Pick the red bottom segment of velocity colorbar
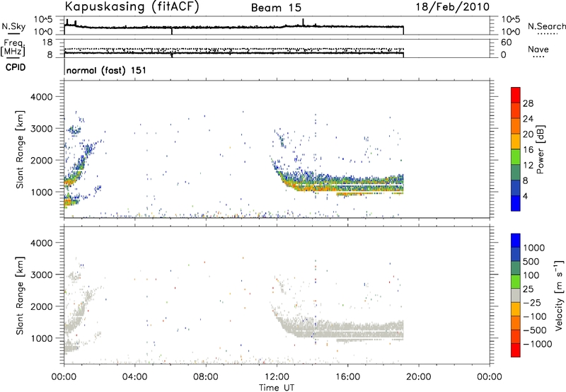566x392 pixels. coord(516,350)
